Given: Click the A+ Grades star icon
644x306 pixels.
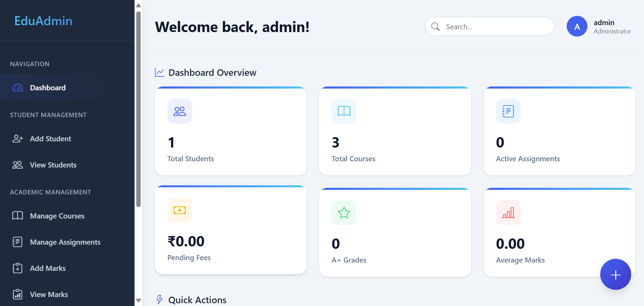Looking at the screenshot, I should click(x=344, y=213).
